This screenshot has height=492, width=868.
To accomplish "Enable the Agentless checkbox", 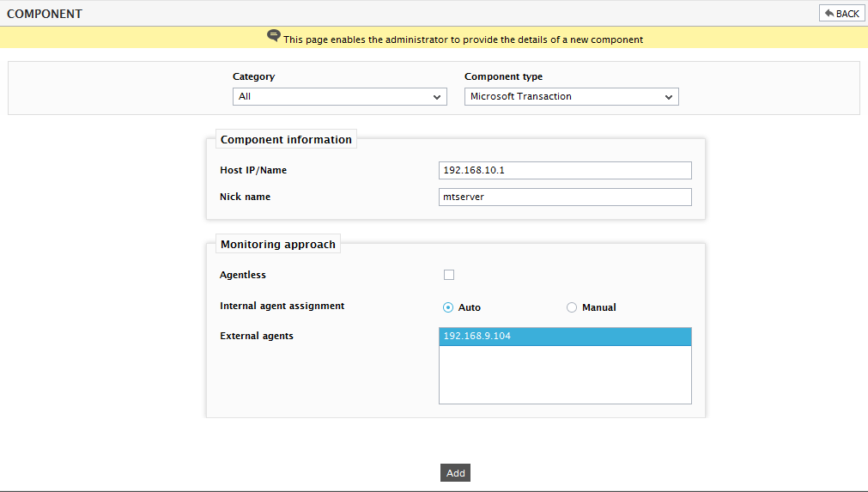I will coord(449,275).
